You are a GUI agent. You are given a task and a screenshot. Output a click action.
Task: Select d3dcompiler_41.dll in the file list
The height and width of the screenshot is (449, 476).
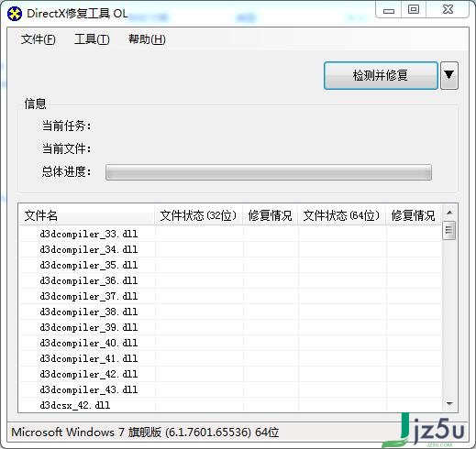pos(89,358)
